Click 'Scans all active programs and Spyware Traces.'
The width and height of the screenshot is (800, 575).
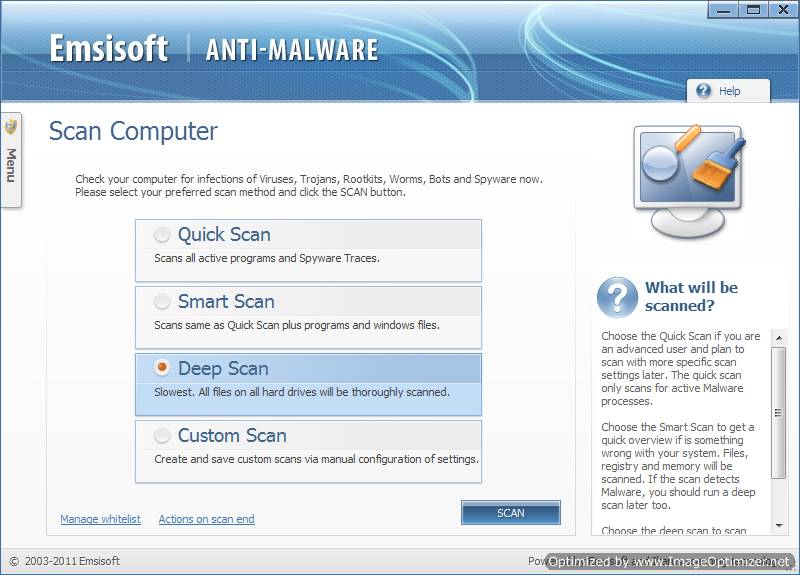(267, 258)
